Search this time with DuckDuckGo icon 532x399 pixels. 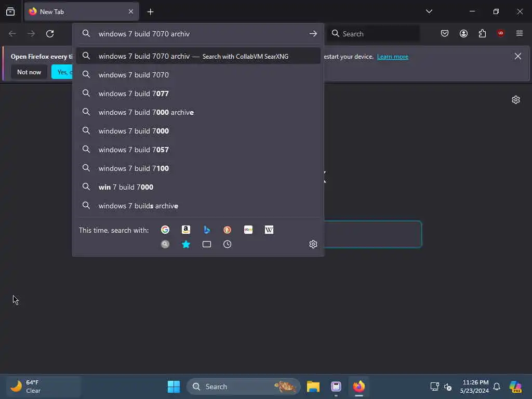228,230
